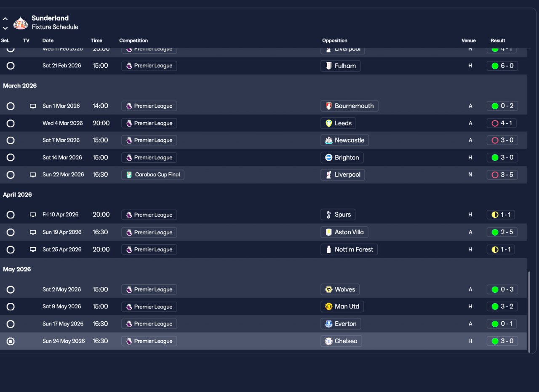Viewport: 539px width, 392px height.
Task: Click the Leeds club badge
Action: pyautogui.click(x=329, y=123)
